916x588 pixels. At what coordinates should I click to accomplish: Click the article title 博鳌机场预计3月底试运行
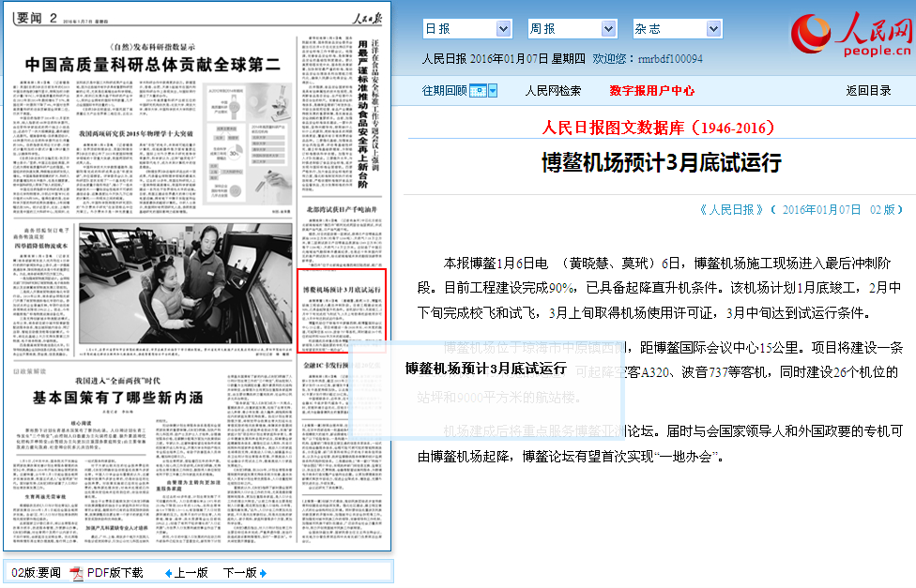point(662,162)
